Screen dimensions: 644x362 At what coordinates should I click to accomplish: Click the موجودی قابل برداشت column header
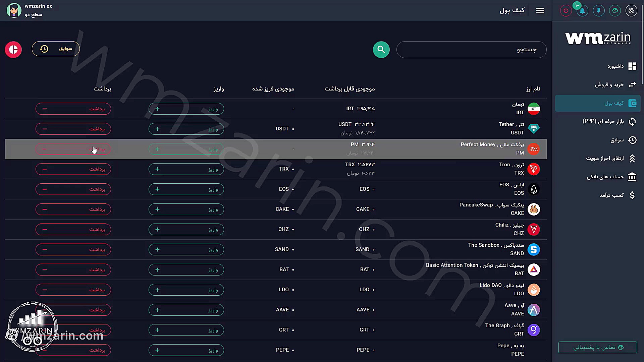pyautogui.click(x=350, y=89)
